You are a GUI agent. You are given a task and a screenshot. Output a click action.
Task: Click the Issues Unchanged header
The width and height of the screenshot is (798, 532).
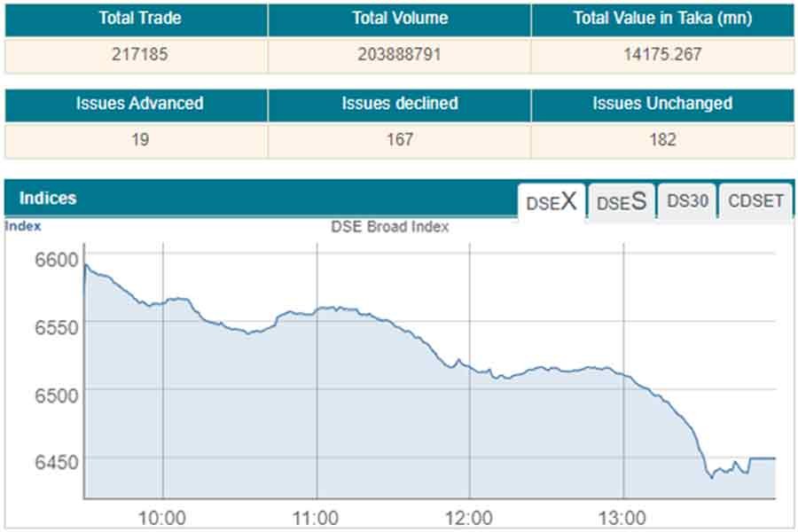(662, 104)
